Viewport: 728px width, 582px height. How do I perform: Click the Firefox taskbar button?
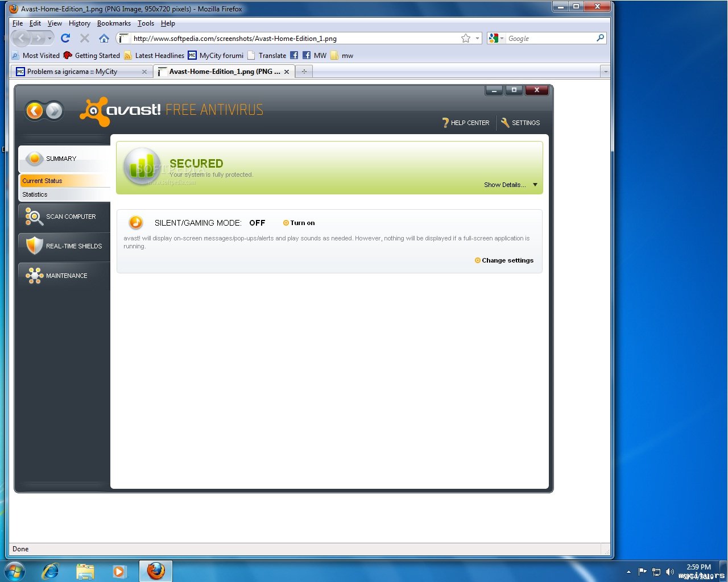point(155,571)
